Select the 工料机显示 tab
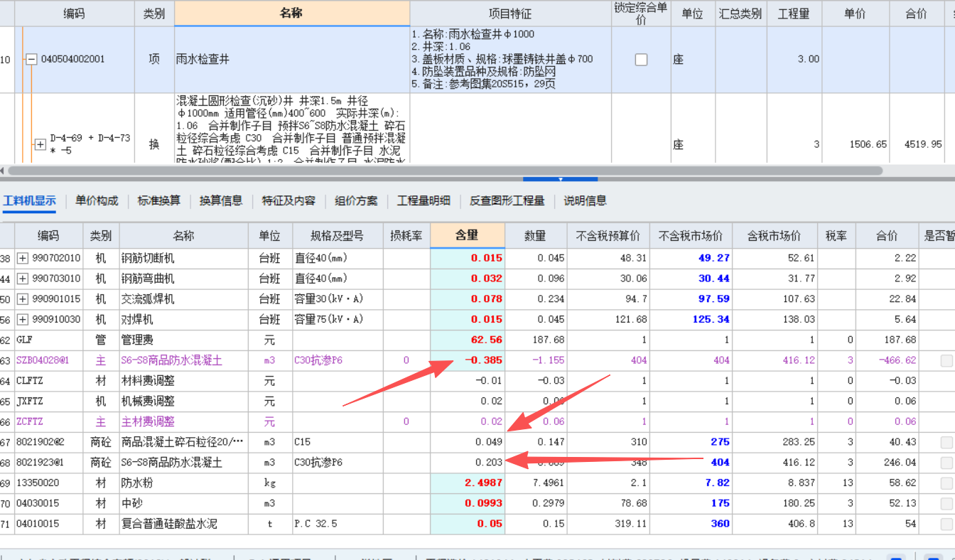The width and height of the screenshot is (955, 560). coord(29,200)
